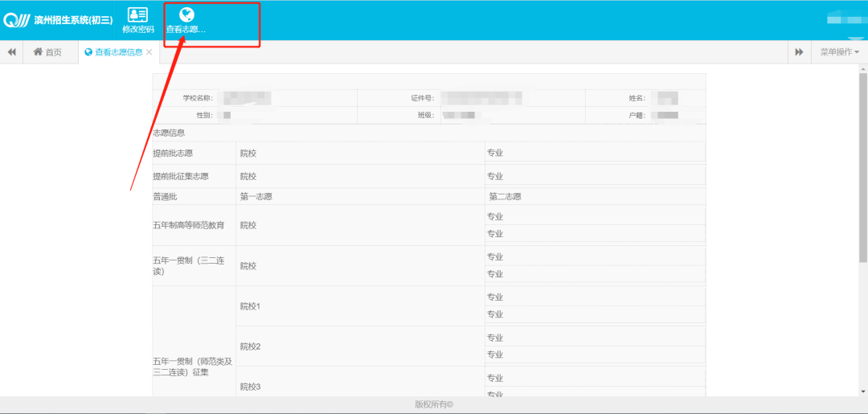Click the 修改密码 ID card icon
868x414 pixels.
click(x=138, y=14)
